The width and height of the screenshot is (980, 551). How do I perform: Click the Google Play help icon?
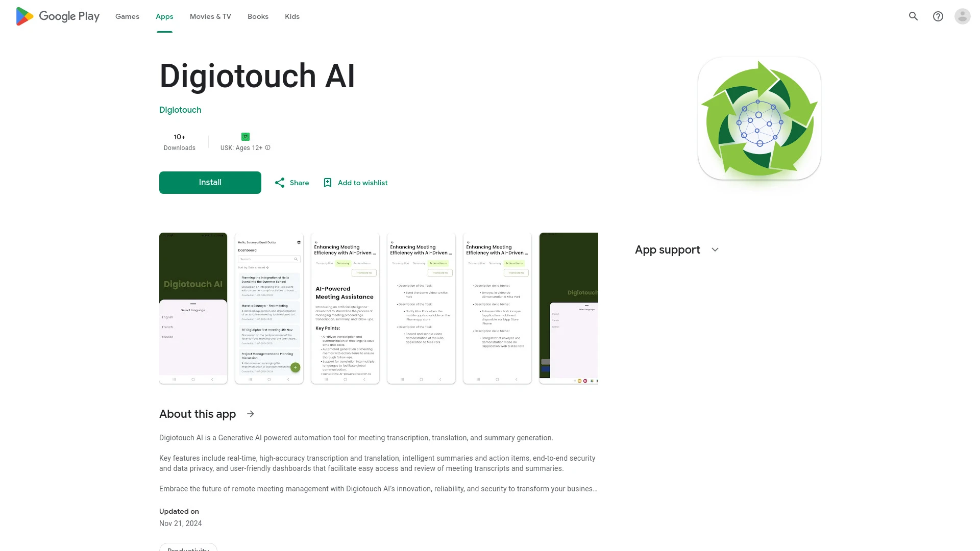(938, 16)
